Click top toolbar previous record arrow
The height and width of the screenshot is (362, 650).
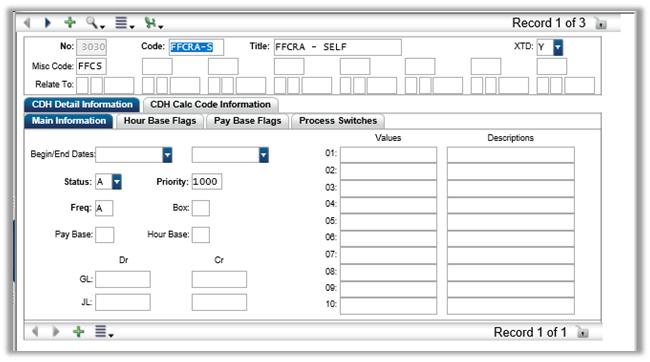[x=27, y=22]
